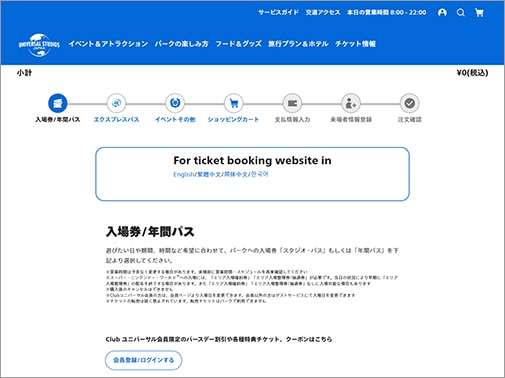View 本日の営業時間 8:00-22:00
This screenshot has width=505, height=378.
click(387, 13)
